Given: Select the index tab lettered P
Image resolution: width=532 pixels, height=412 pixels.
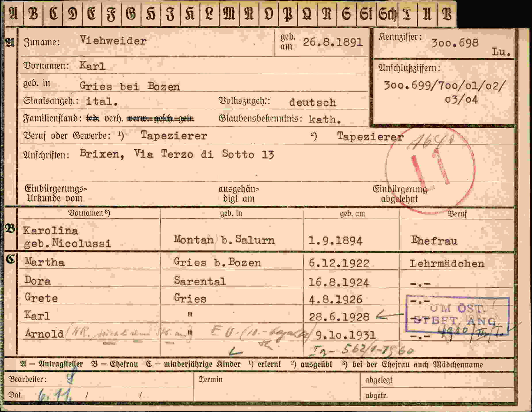Looking at the screenshot, I should click(288, 13).
